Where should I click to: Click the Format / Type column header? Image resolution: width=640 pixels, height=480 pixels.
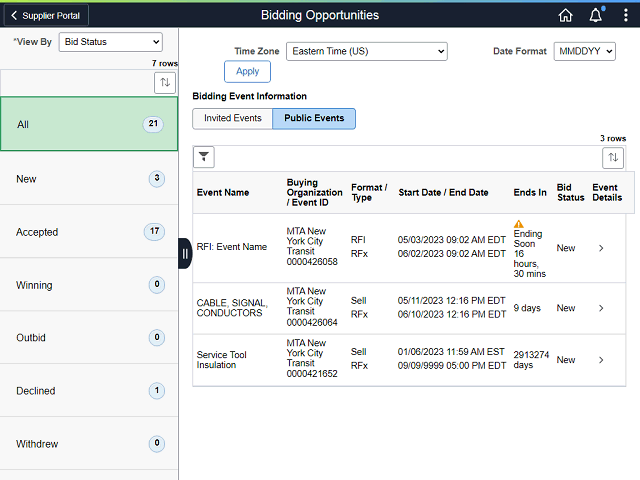pos(369,193)
